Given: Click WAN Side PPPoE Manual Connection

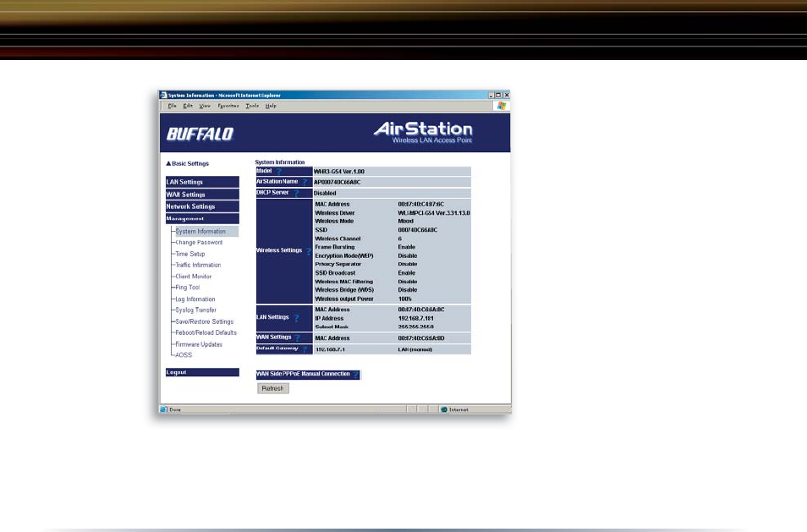Looking at the screenshot, I should click(303, 374).
